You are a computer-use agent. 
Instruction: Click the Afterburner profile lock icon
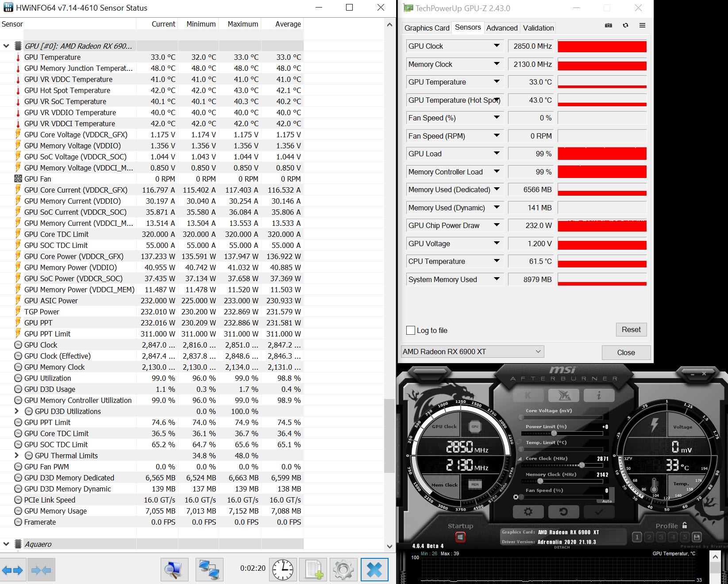pyautogui.click(x=685, y=525)
